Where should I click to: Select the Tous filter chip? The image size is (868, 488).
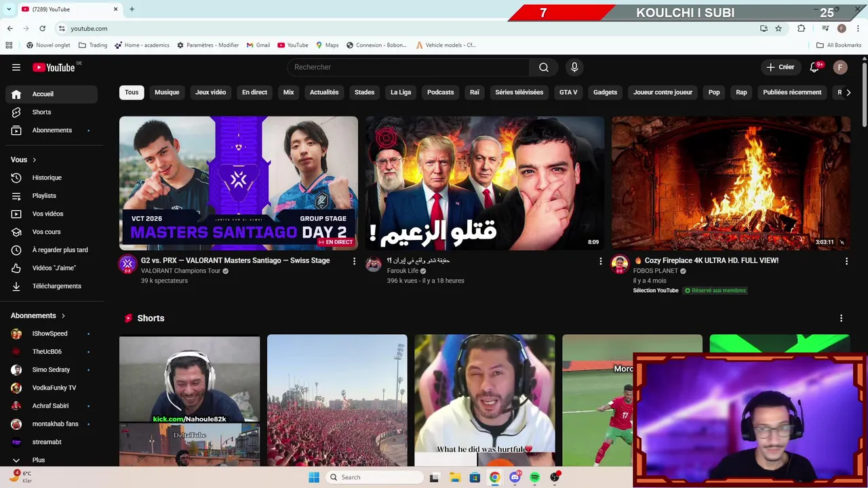pos(132,92)
